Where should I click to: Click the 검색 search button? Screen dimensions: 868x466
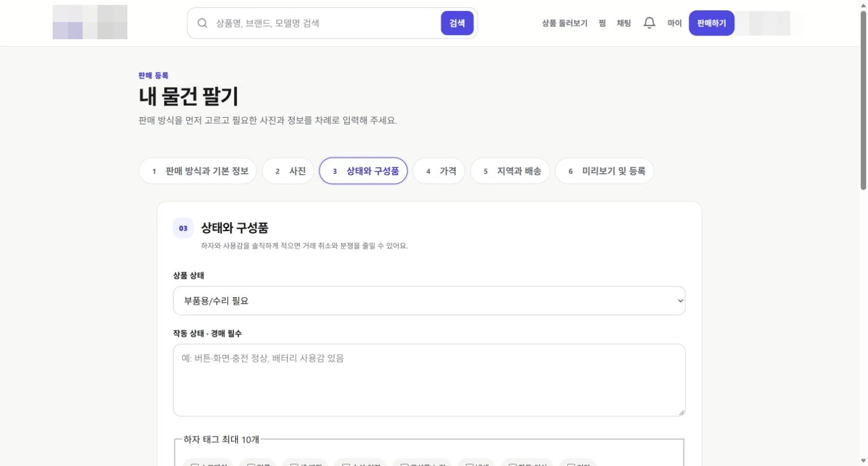point(457,23)
